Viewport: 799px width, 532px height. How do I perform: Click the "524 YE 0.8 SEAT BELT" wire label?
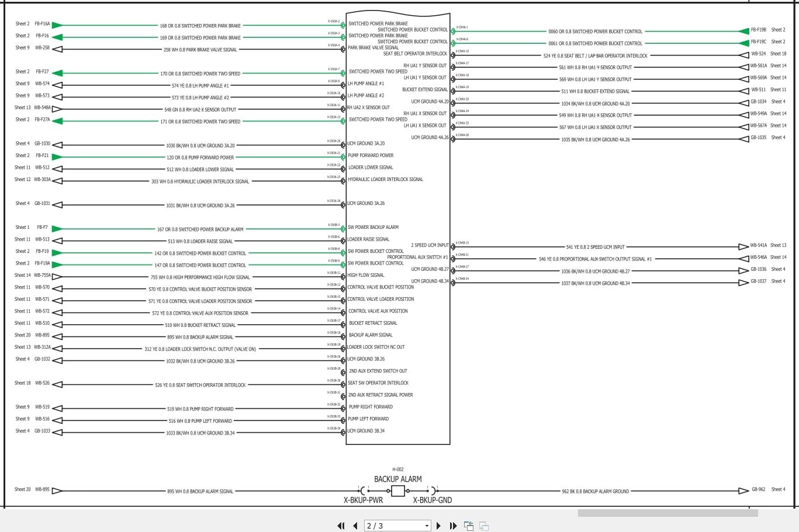[596, 56]
